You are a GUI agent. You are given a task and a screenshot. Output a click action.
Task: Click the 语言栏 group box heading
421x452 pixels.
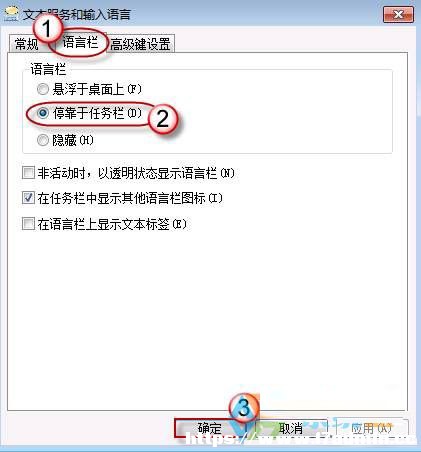48,69
